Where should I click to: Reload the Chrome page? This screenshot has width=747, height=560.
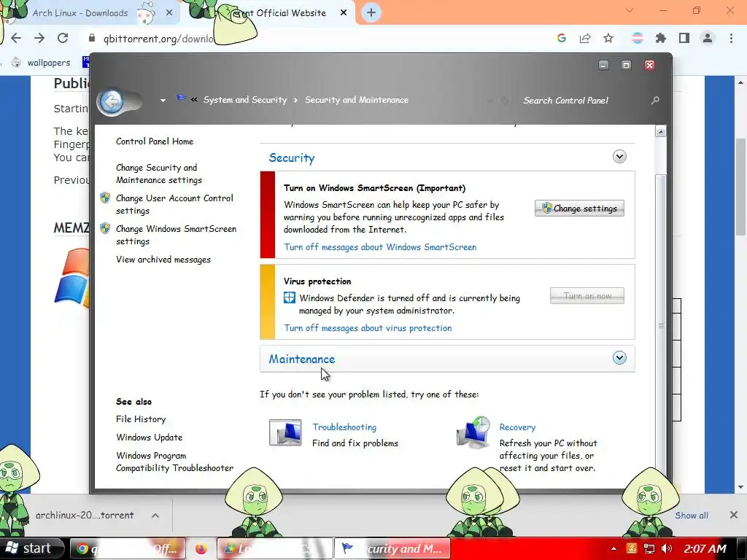coord(63,38)
